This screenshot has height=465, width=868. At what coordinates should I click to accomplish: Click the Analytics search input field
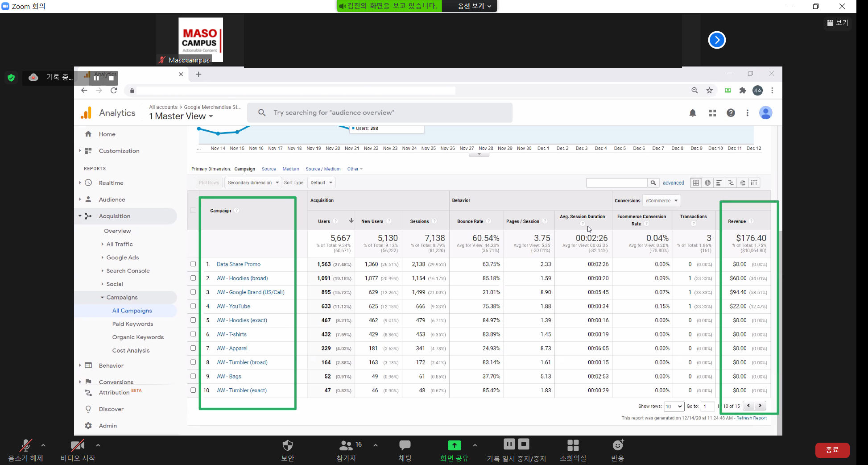tap(379, 113)
